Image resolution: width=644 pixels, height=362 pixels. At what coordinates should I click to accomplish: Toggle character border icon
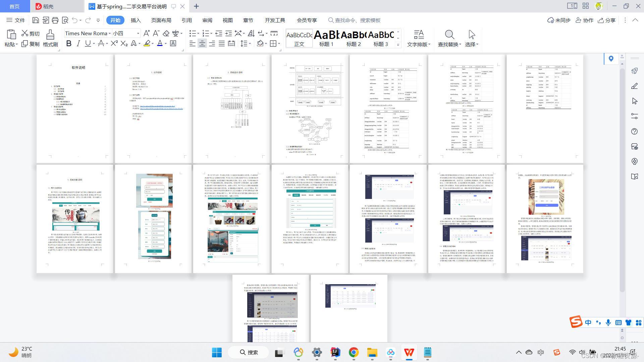click(x=173, y=43)
